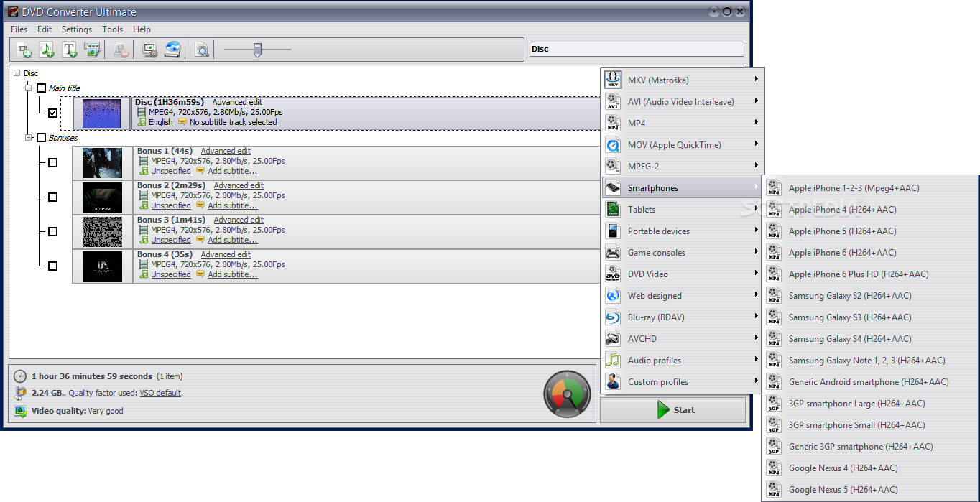Click the 3GP icon beside 3GP smartphone Large

774,403
